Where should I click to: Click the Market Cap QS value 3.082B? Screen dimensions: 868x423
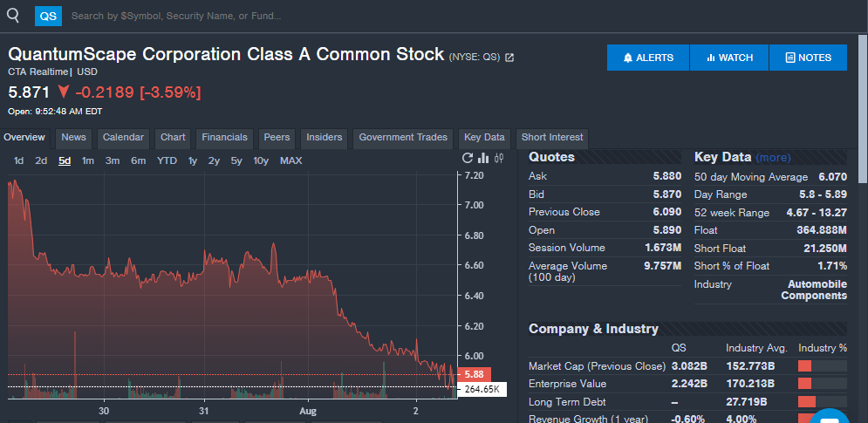pyautogui.click(x=689, y=366)
